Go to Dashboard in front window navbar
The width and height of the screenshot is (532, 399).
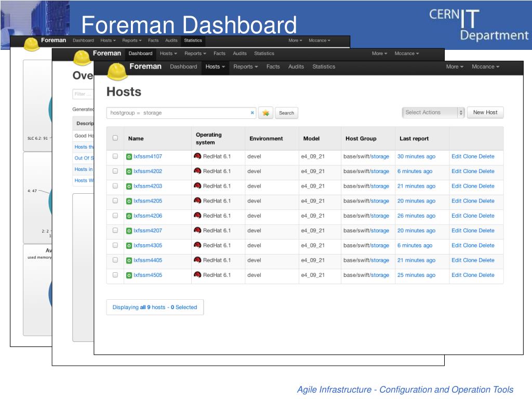pyautogui.click(x=183, y=67)
